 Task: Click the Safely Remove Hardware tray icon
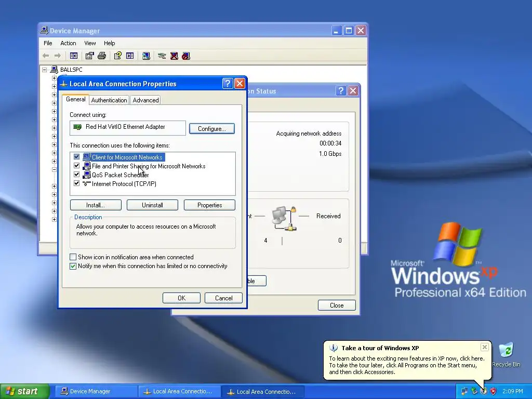474,391
